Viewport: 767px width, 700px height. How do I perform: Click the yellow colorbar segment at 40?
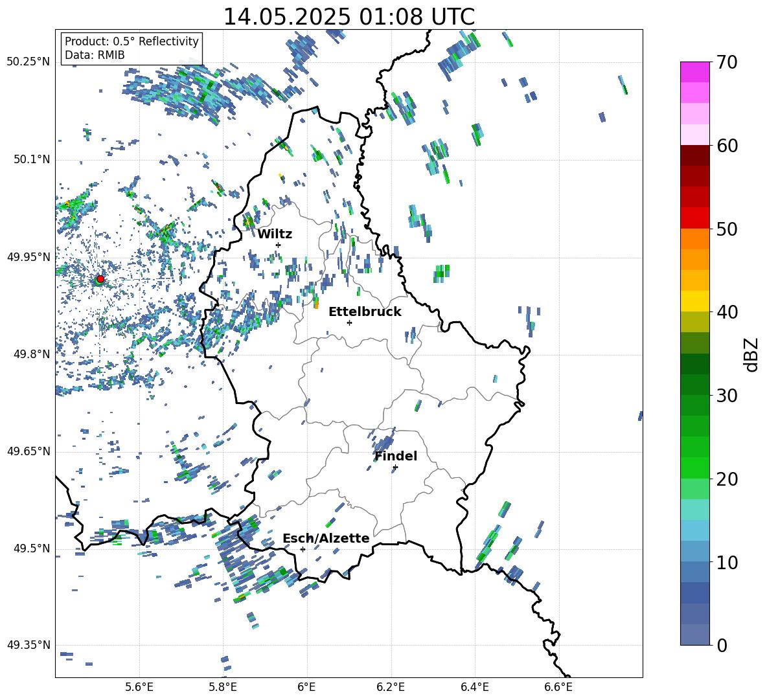tap(694, 301)
